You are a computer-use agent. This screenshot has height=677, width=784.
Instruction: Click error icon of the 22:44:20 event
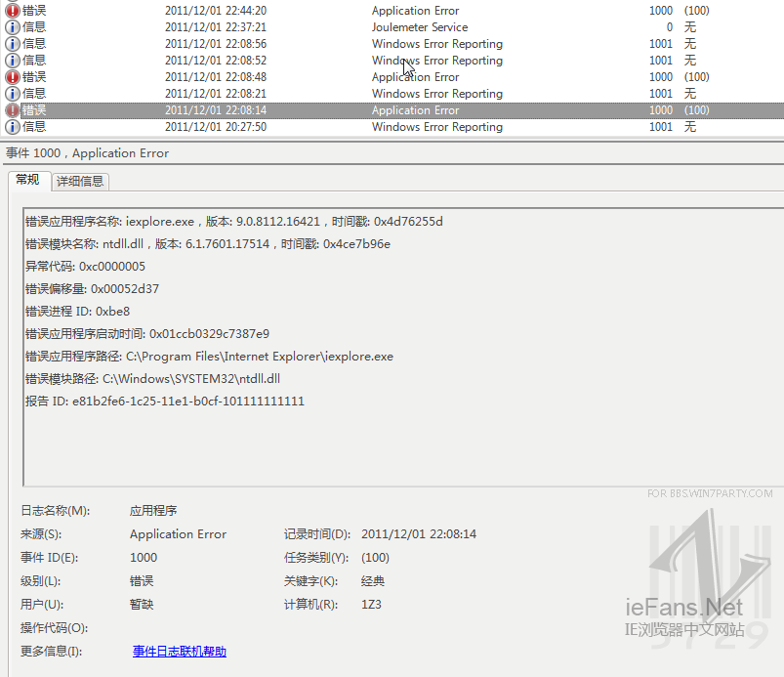[x=13, y=11]
